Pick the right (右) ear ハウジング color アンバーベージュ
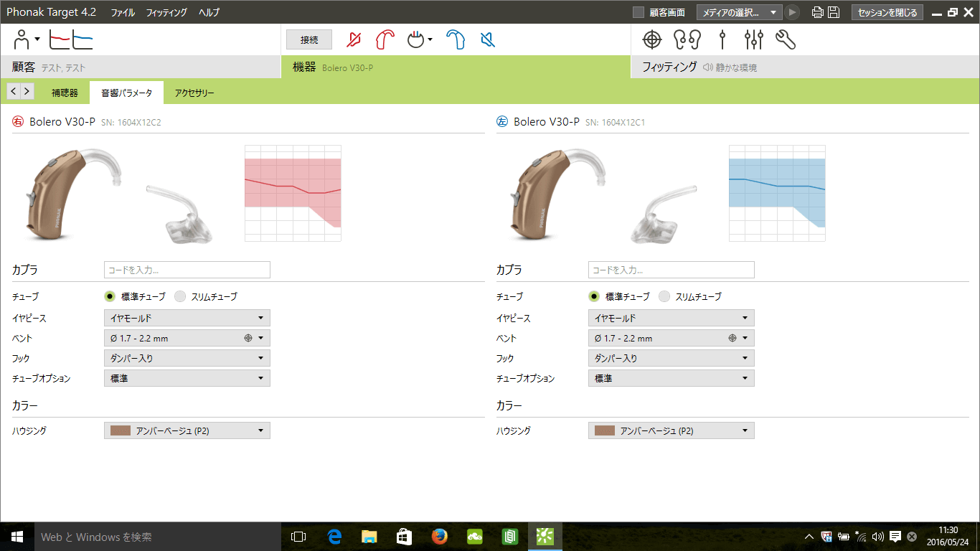 187,430
